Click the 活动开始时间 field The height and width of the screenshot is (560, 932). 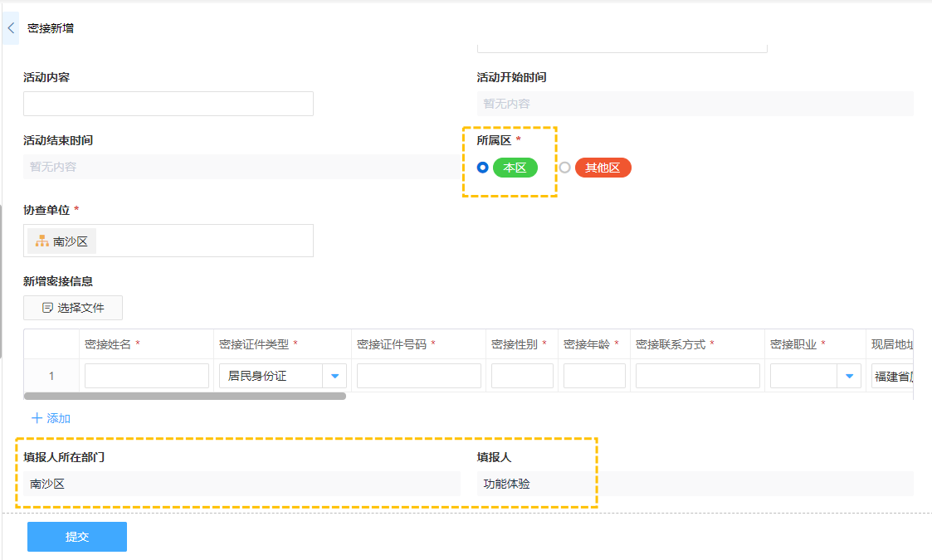[x=695, y=104]
